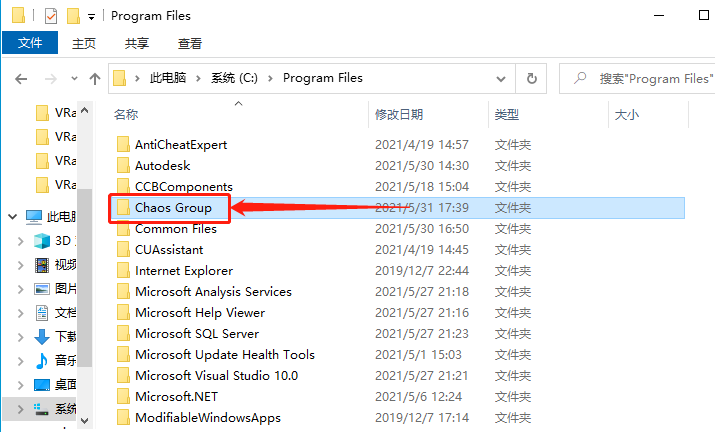Click the Microsoft.NET folder icon
715x432 pixels.
(x=123, y=396)
